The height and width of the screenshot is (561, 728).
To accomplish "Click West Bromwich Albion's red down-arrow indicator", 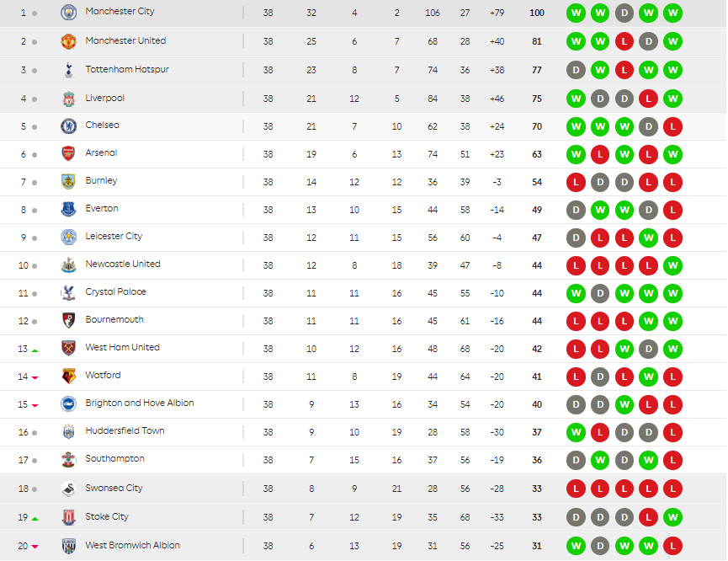I will (35, 547).
